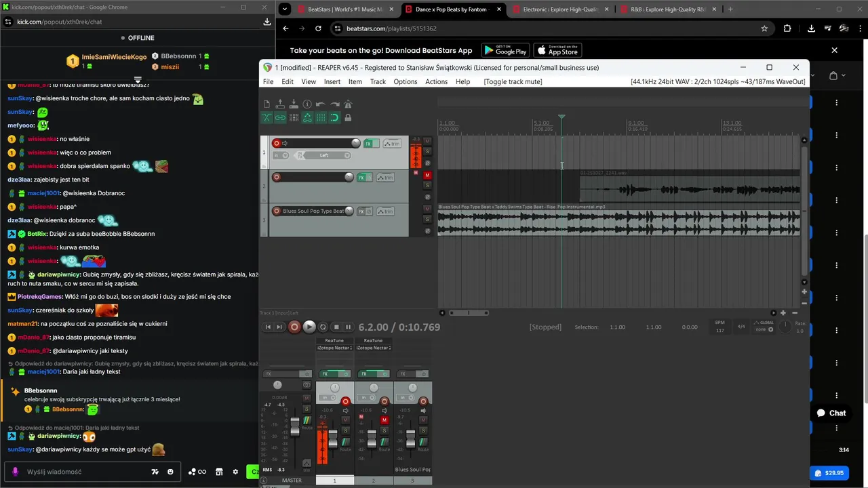The image size is (868, 488).
Task: Click Chat button on BeatStars page
Action: tap(831, 413)
